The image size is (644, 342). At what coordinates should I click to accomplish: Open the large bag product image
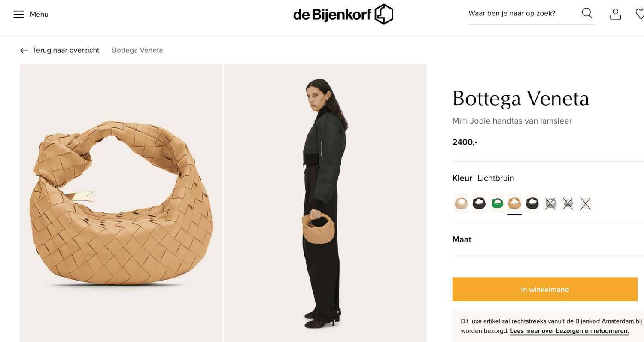click(121, 203)
